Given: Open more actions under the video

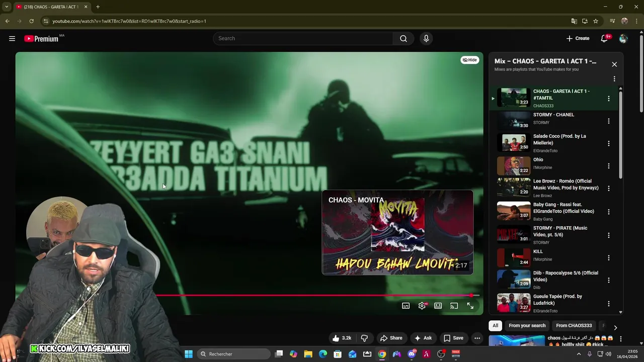Looking at the screenshot, I should tap(477, 338).
